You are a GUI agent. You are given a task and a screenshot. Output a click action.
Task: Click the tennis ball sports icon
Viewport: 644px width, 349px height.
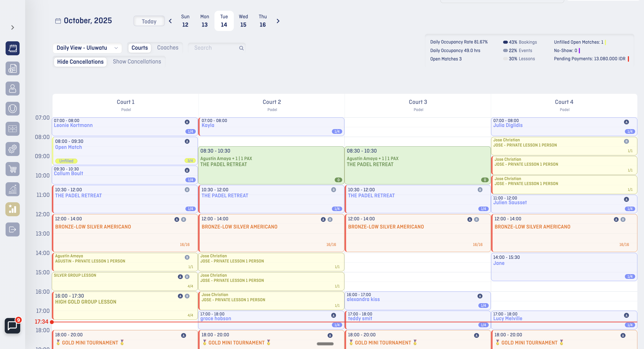pyautogui.click(x=12, y=108)
